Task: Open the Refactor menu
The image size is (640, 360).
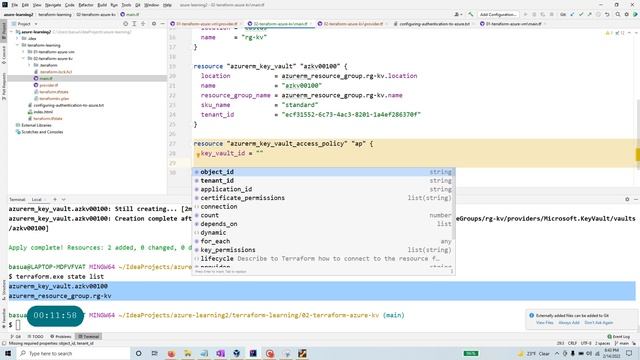Action: [x=86, y=5]
